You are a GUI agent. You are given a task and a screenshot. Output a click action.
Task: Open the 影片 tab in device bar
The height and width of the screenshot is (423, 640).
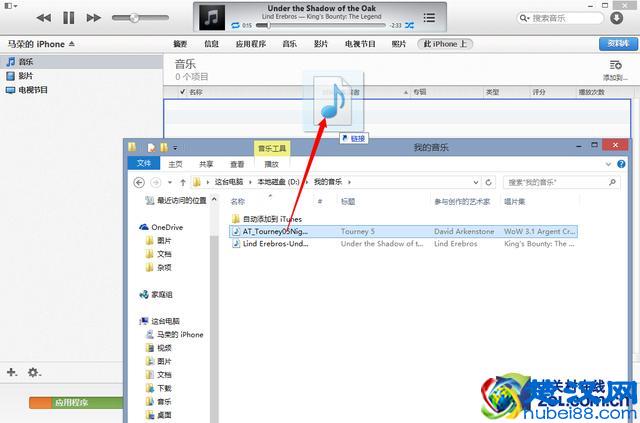(x=321, y=44)
